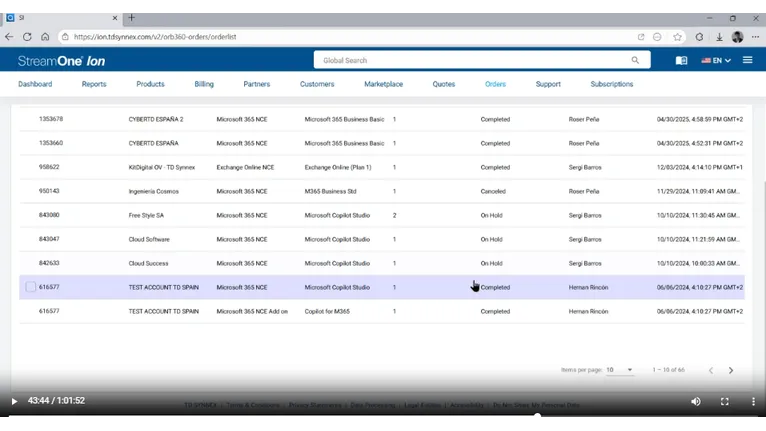The height and width of the screenshot is (431, 766).
Task: Mute the video volume
Action: 696,401
